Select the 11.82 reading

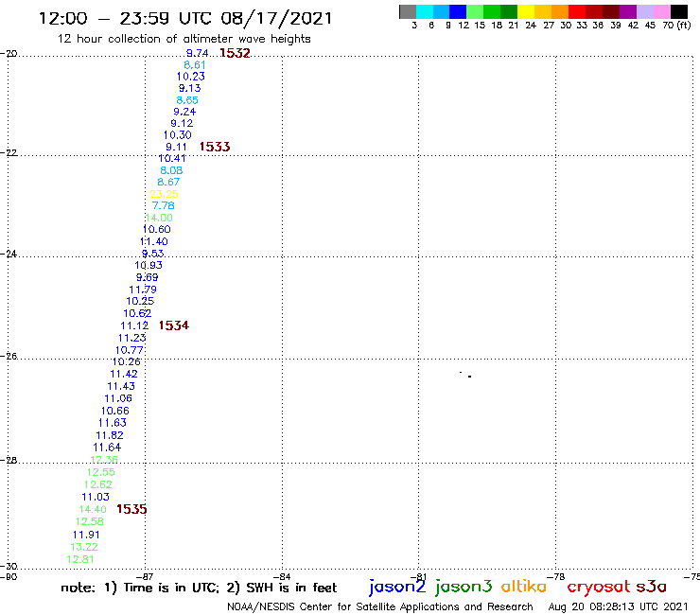coord(110,435)
